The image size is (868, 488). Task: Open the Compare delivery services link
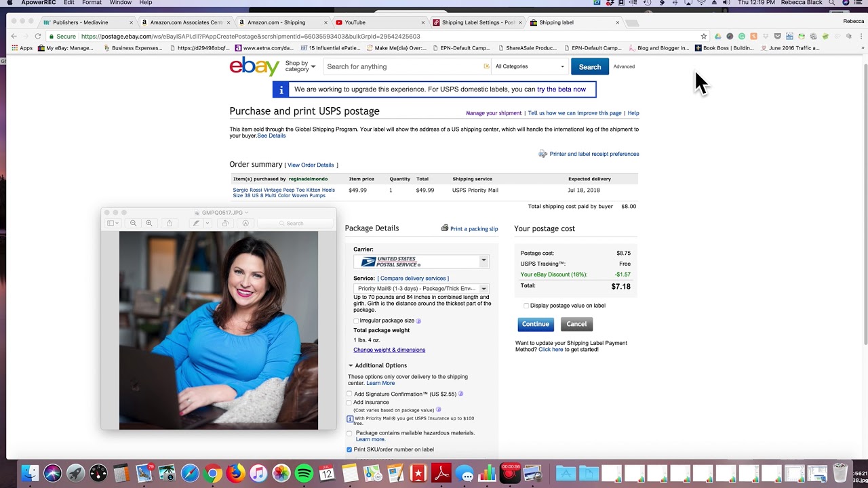pos(412,279)
